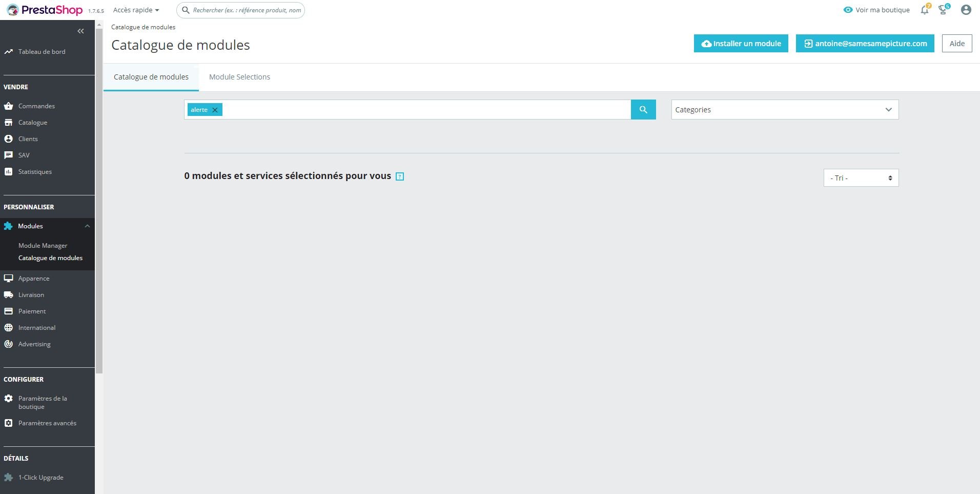Viewport: 980px width, 494px height.
Task: Go to Statistiques in the sidebar
Action: point(35,172)
